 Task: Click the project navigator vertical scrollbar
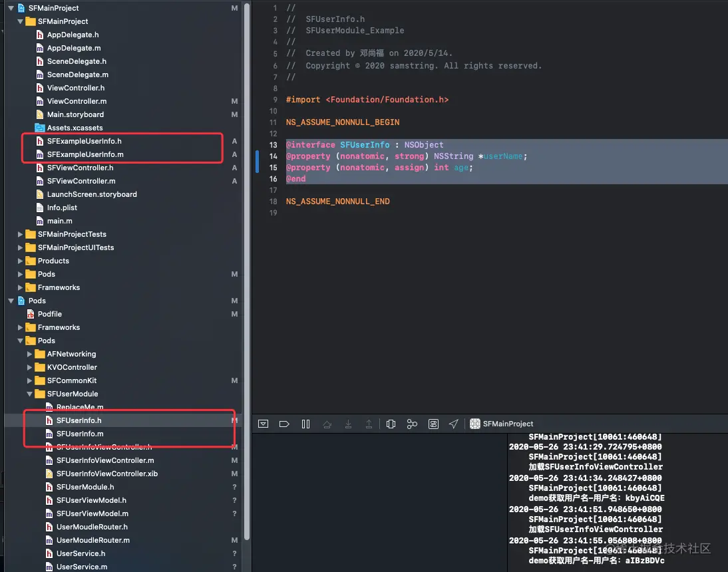coord(247,271)
